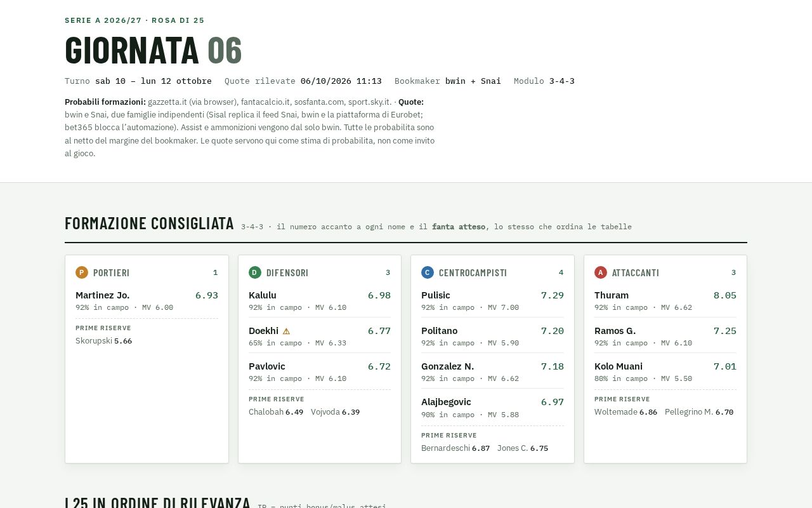
Task: Select defender Pavlovic
Action: pos(267,366)
